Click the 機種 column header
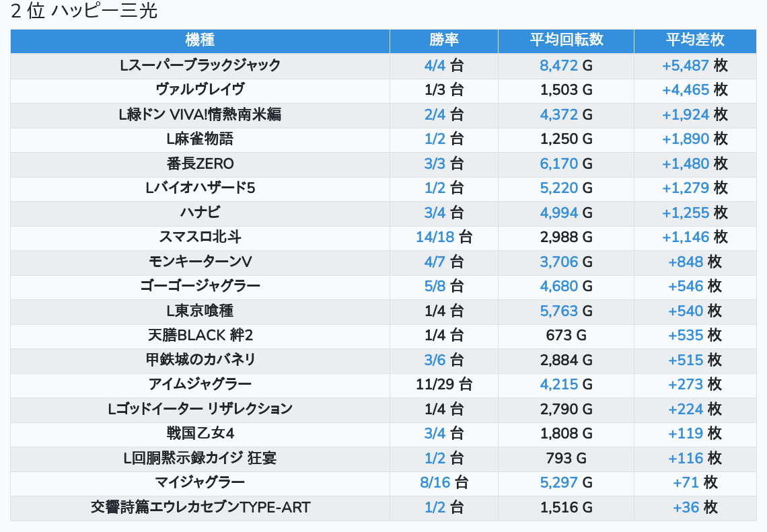This screenshot has width=767, height=532. (x=200, y=40)
